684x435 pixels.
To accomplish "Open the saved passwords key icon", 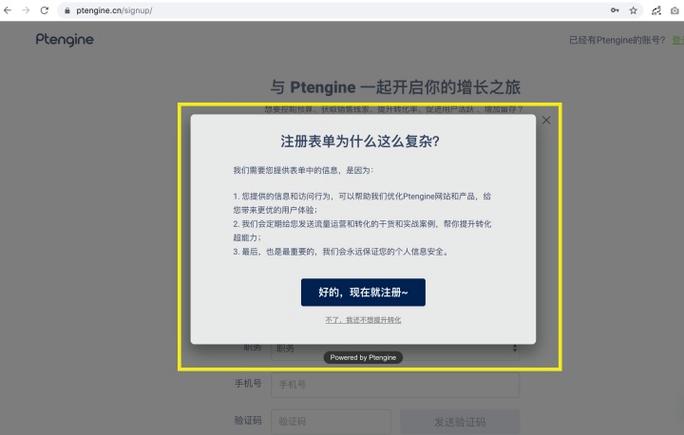I will click(615, 10).
